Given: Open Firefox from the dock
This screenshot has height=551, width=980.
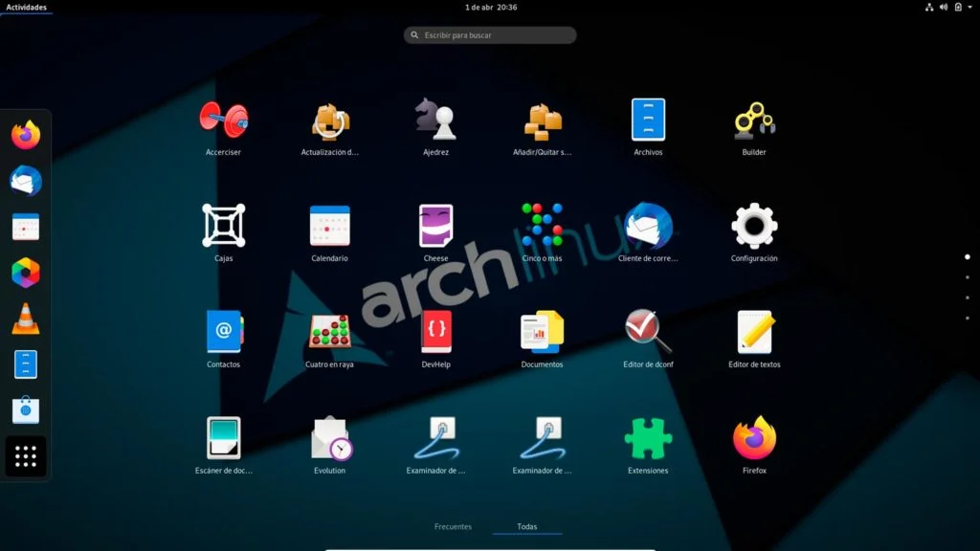Looking at the screenshot, I should [26, 136].
